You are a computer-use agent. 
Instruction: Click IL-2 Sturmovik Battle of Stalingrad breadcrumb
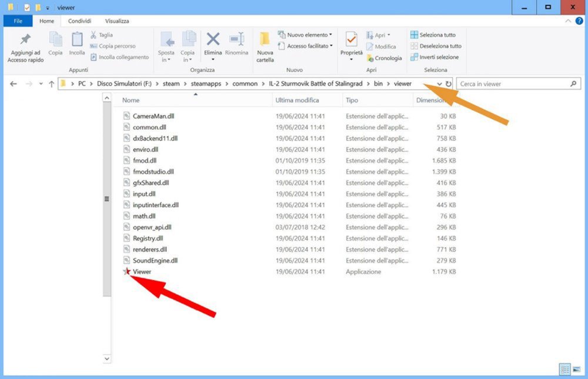(315, 84)
